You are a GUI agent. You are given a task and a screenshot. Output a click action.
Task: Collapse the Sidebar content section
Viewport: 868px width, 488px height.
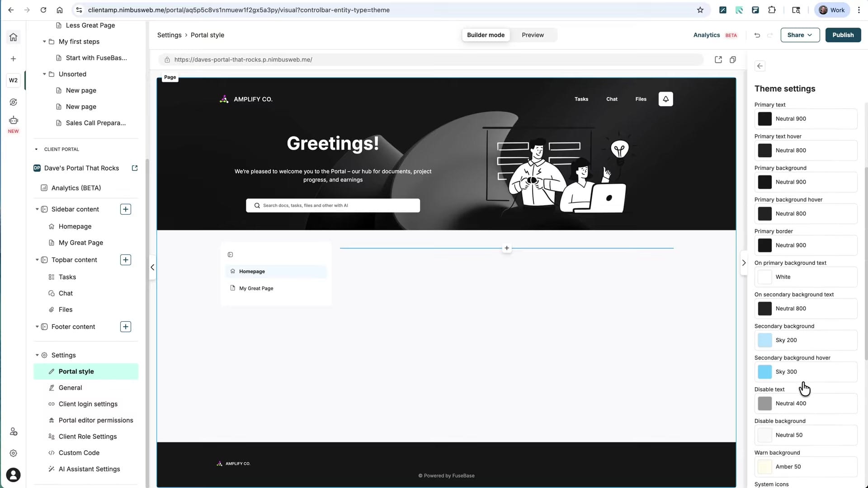[37, 209]
